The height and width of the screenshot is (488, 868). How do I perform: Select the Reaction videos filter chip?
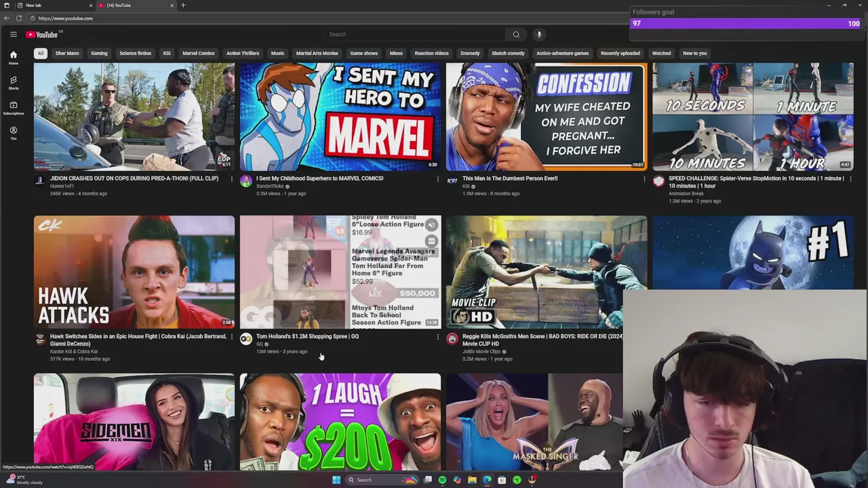point(431,54)
